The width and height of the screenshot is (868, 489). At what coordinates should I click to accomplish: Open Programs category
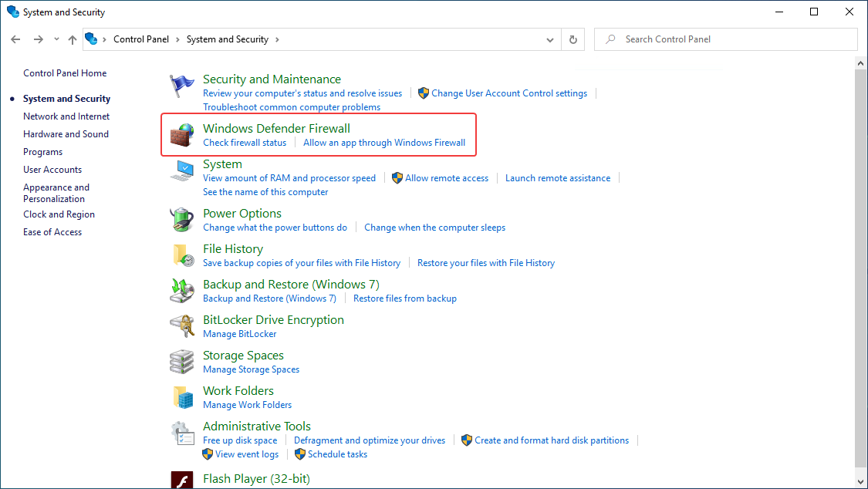coord(42,152)
